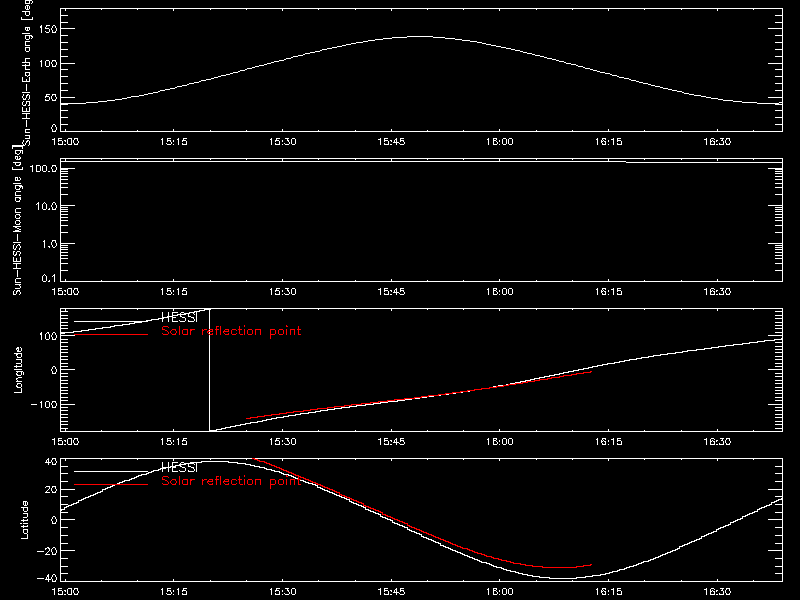Screen dimensions: 800x600
Task: Click '-40' tick on Latitude axis
Action: [47, 579]
